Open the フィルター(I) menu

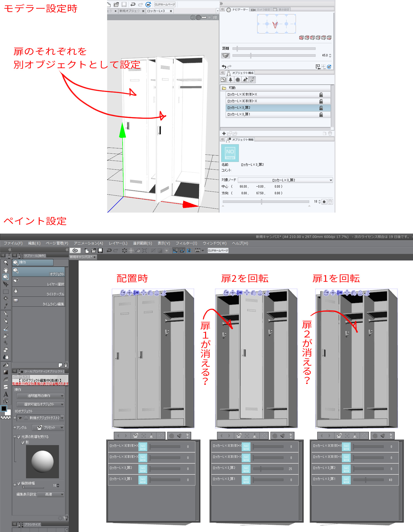click(x=186, y=243)
